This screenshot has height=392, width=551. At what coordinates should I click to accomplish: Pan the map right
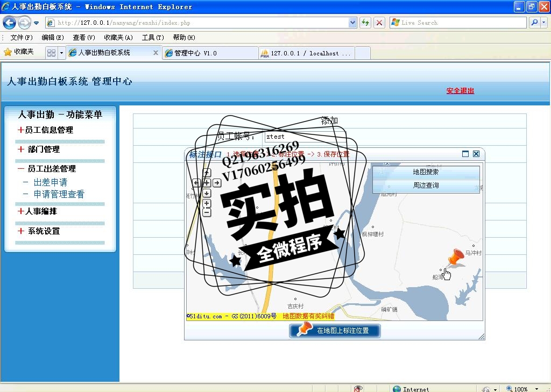point(217,183)
